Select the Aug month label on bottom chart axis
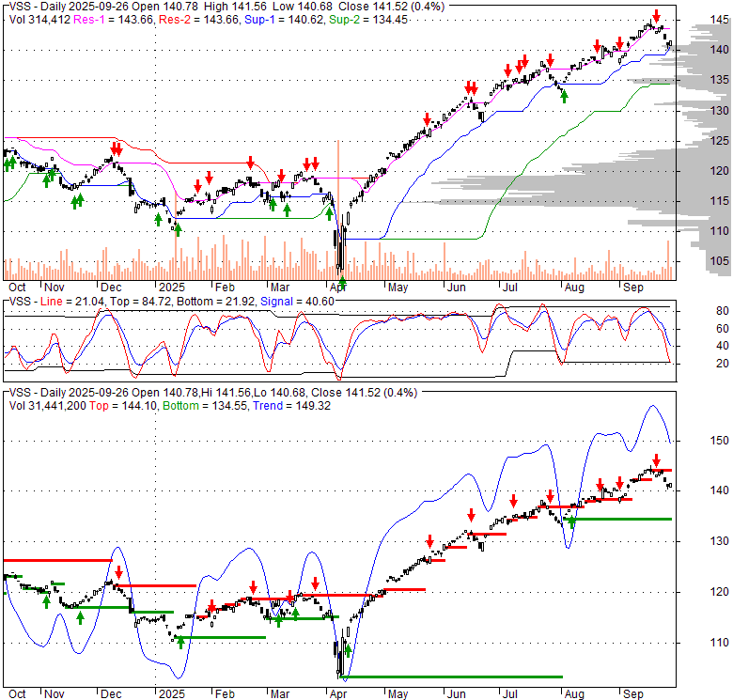The width and height of the screenshot is (733, 700). [574, 694]
